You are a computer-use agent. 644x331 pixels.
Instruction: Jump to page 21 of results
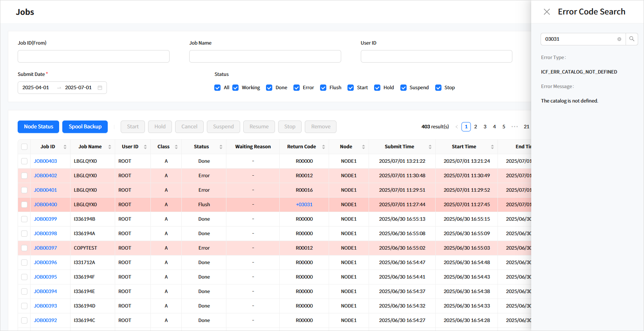(x=526, y=127)
